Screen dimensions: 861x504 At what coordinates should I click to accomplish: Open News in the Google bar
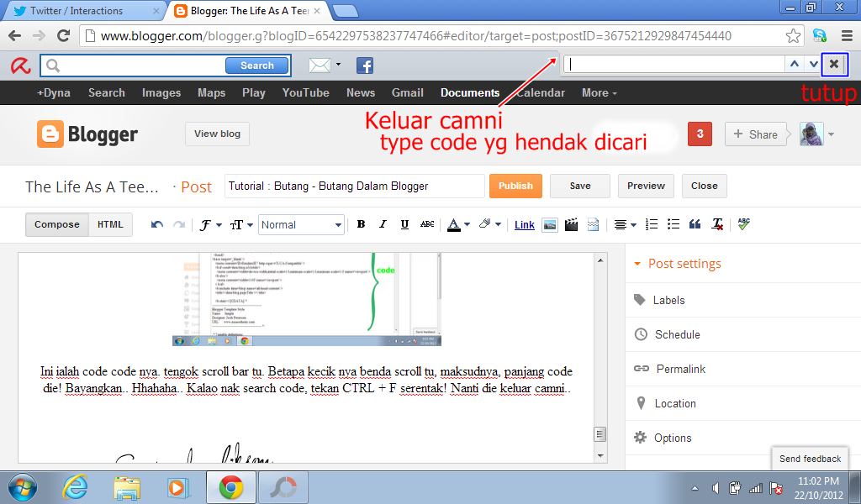tap(361, 92)
